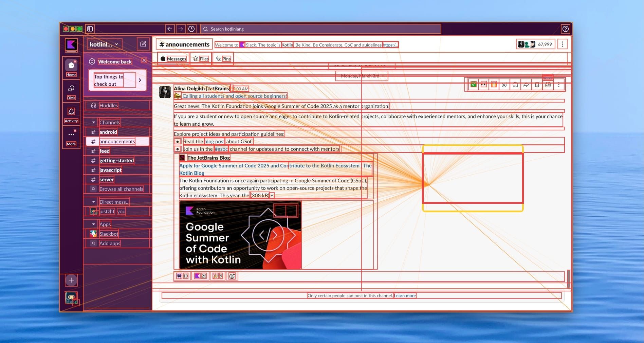This screenshot has height=343, width=644.
Task: Open the Google Summer of Code image
Action: point(240,235)
